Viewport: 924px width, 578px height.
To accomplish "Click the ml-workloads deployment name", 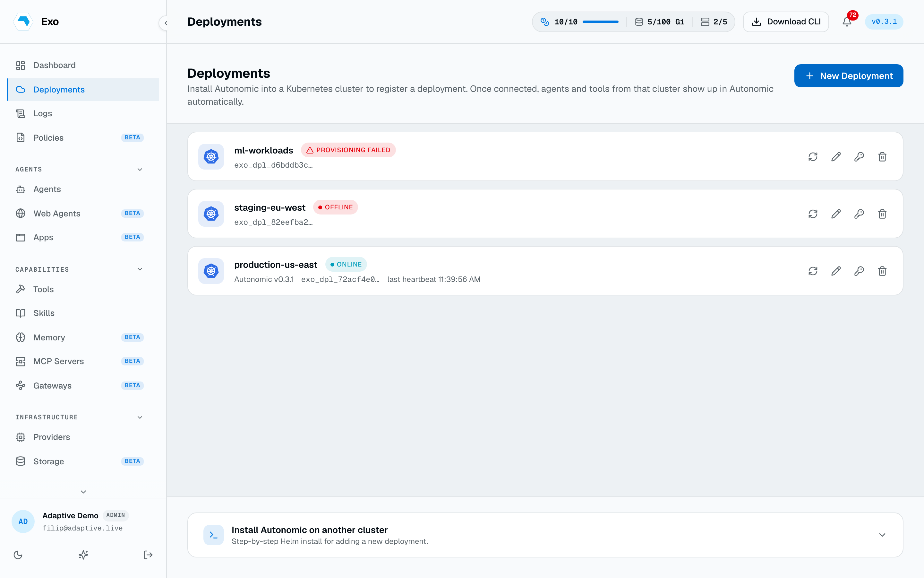I will [263, 150].
